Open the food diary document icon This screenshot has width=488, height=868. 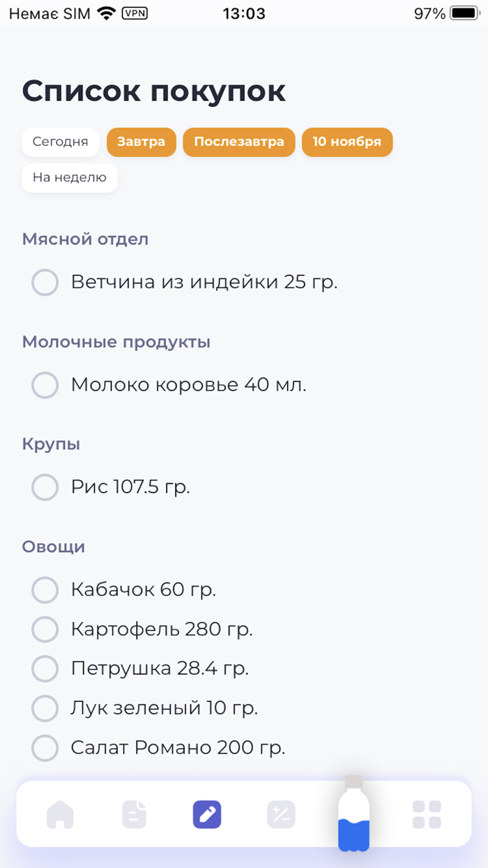[134, 814]
